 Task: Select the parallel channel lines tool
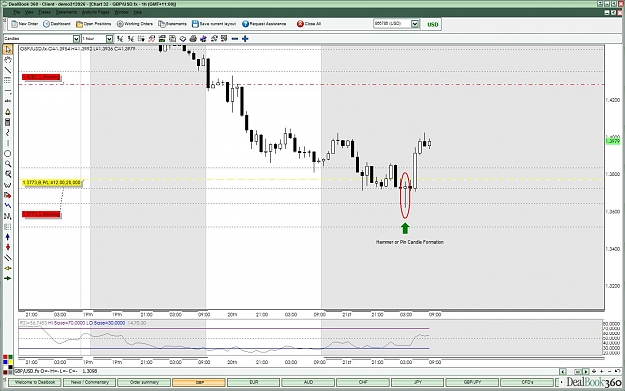pyautogui.click(x=8, y=257)
